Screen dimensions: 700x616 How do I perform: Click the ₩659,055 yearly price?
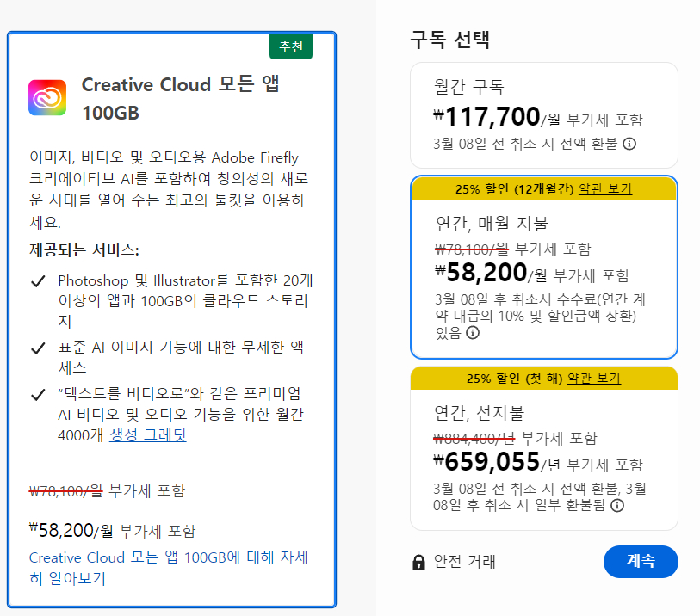[x=486, y=462]
